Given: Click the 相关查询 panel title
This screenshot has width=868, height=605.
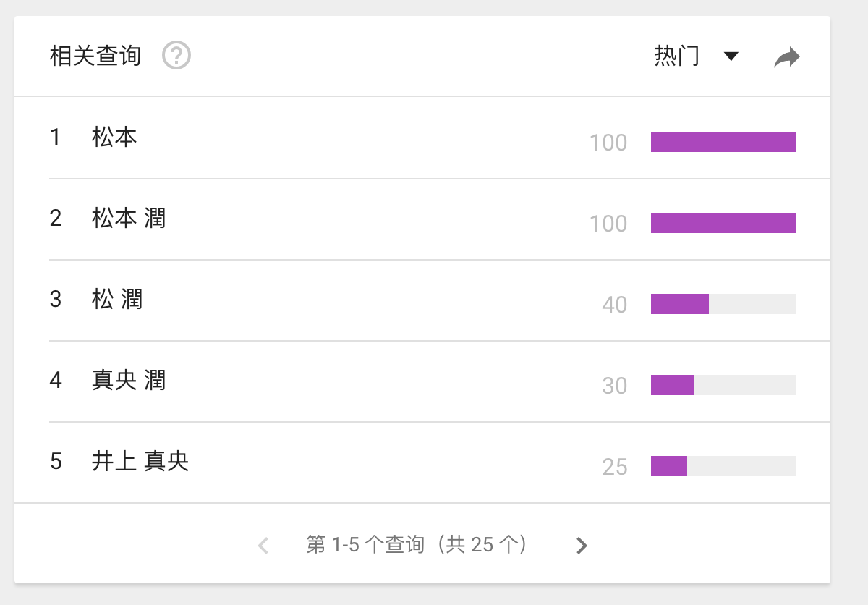Looking at the screenshot, I should click(95, 56).
